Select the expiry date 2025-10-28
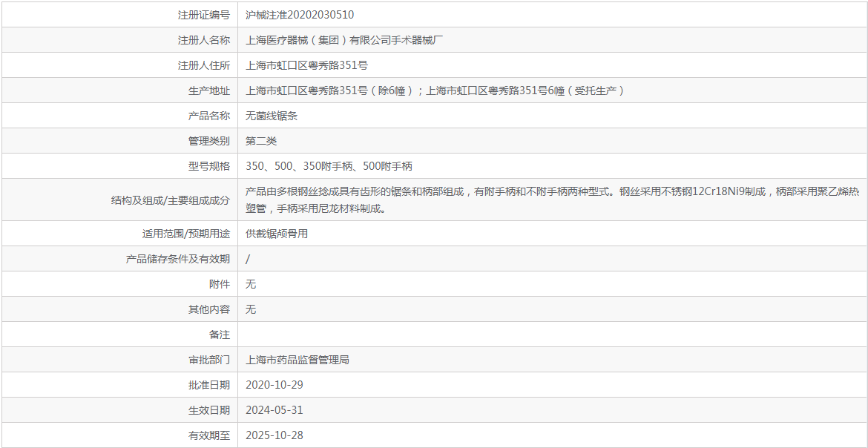Image resolution: width=868 pixels, height=448 pixels. [x=274, y=435]
